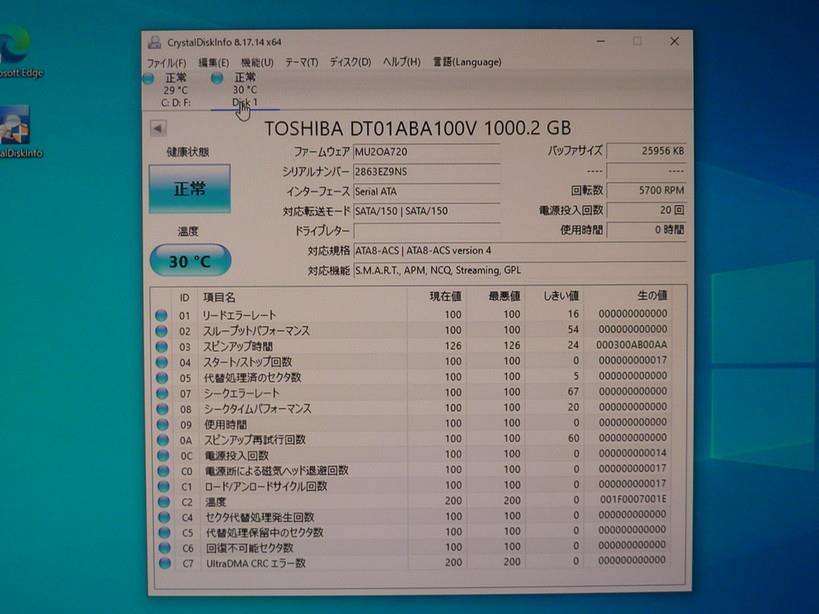Click the CrystalDiskInfo title bar icon
819x614 pixels.
[x=154, y=42]
